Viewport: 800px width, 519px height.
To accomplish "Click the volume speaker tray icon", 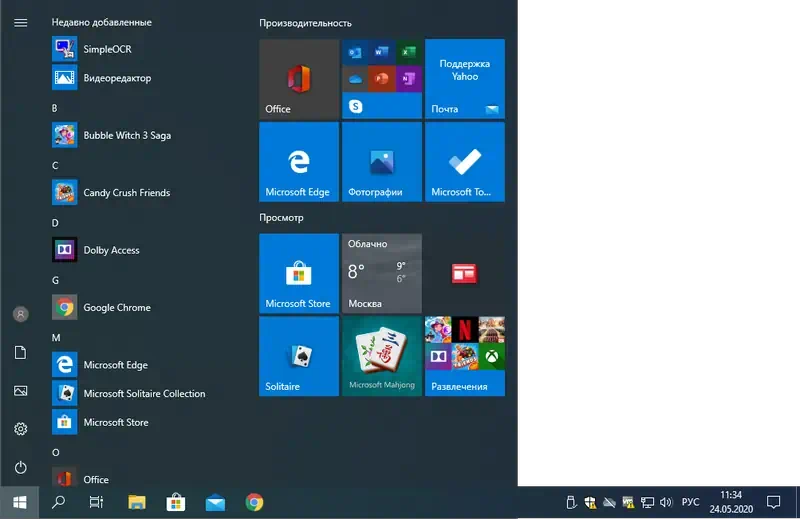I will (x=666, y=502).
